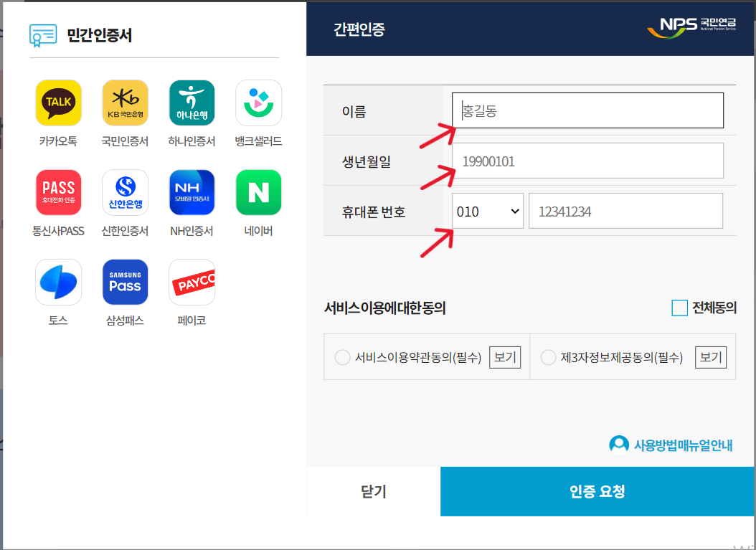
Task: View 서비스이용약관동의 terms via 보기 button
Action: click(504, 356)
